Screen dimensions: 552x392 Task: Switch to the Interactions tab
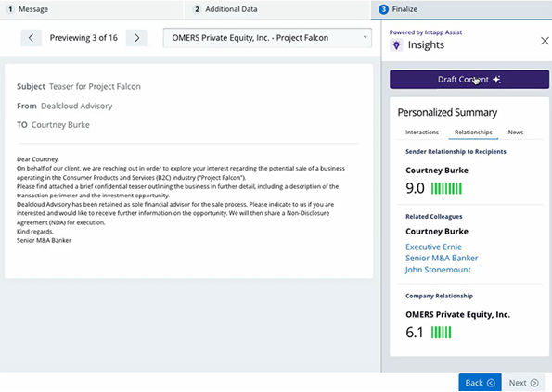click(422, 133)
